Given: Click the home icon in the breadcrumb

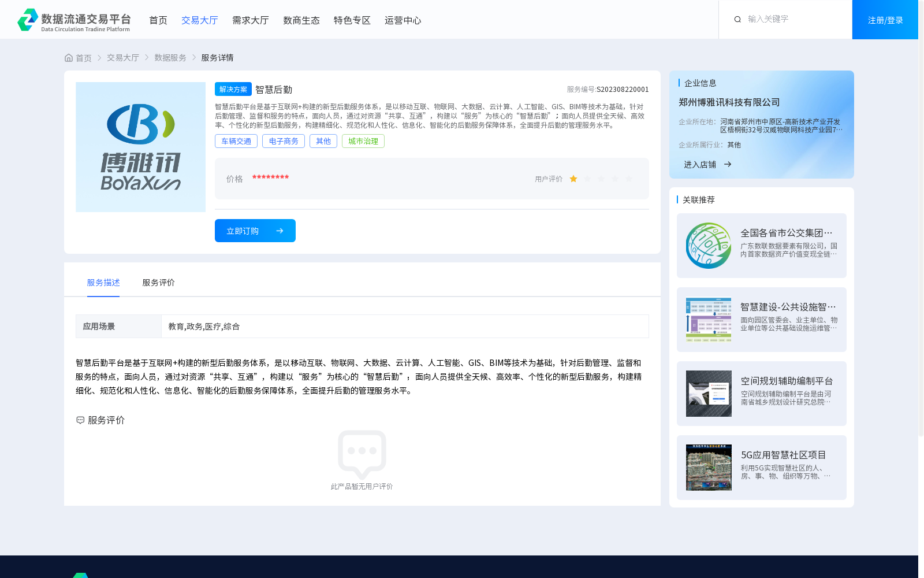Looking at the screenshot, I should [x=68, y=57].
